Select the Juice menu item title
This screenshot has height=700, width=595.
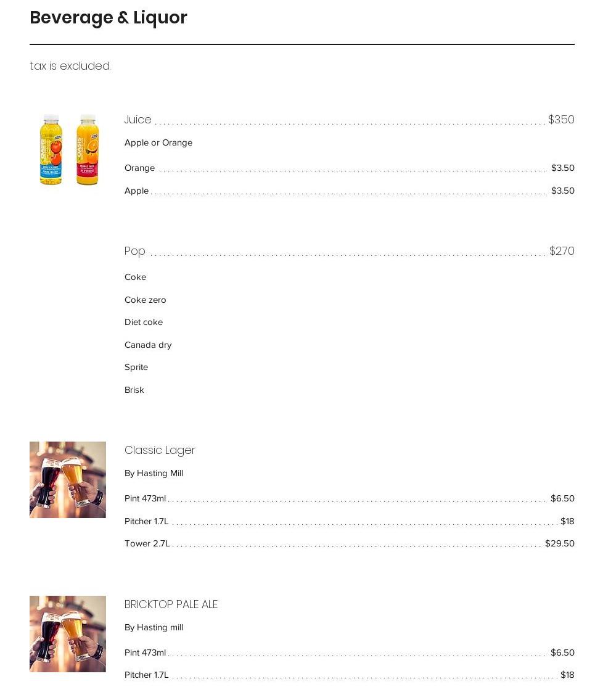138,120
